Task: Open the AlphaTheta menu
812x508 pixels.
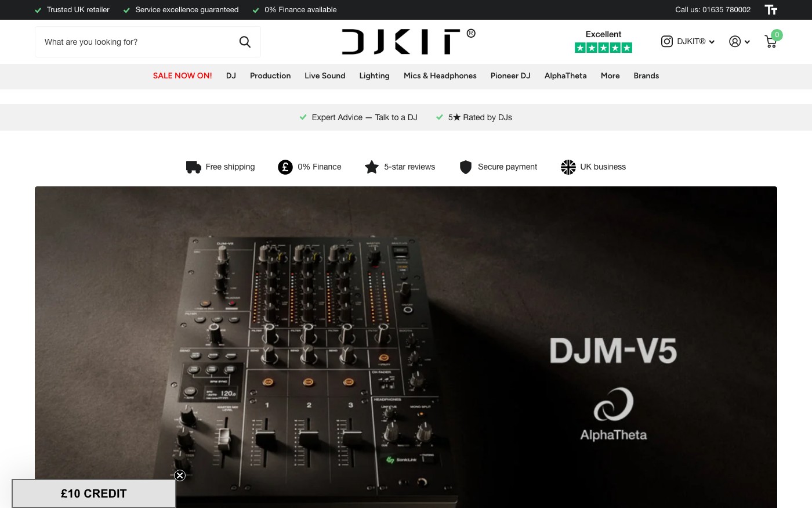Action: (x=565, y=75)
